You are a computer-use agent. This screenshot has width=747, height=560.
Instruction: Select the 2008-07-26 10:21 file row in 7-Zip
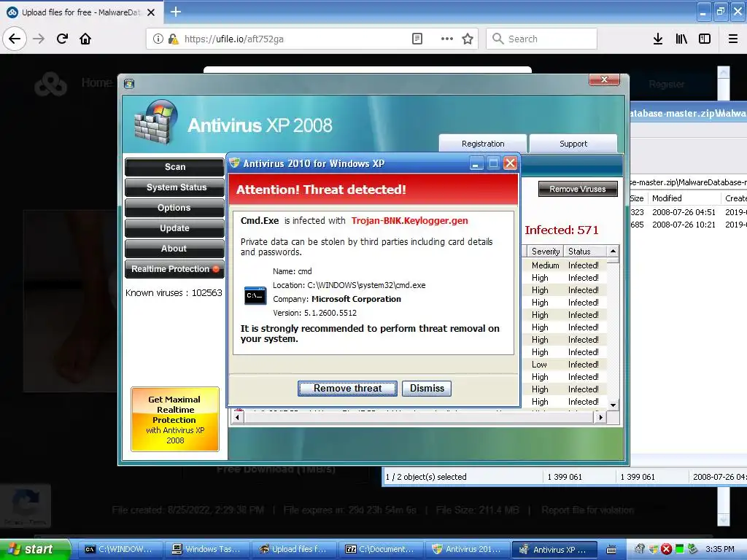click(x=688, y=225)
